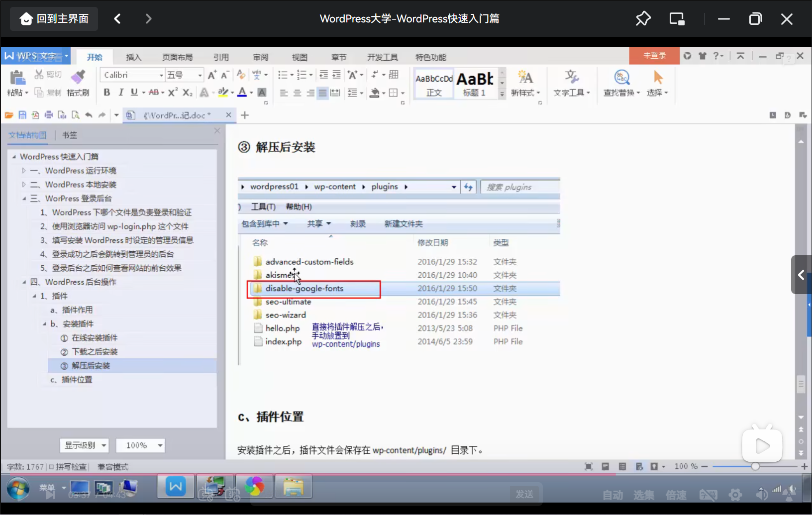Select the 正文 style
The height and width of the screenshot is (515, 812).
(x=434, y=84)
